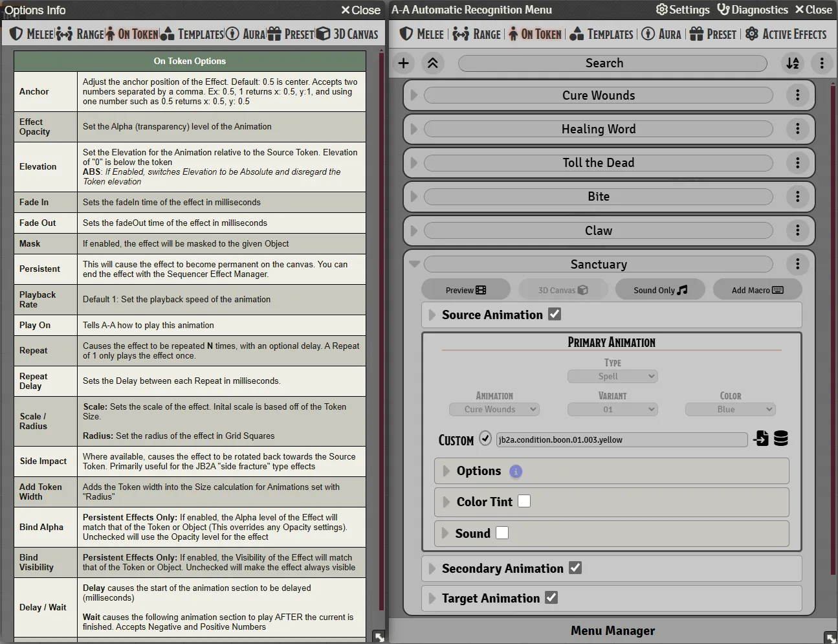
Task: Expand the Cure Wounds entry
Action: [x=414, y=95]
